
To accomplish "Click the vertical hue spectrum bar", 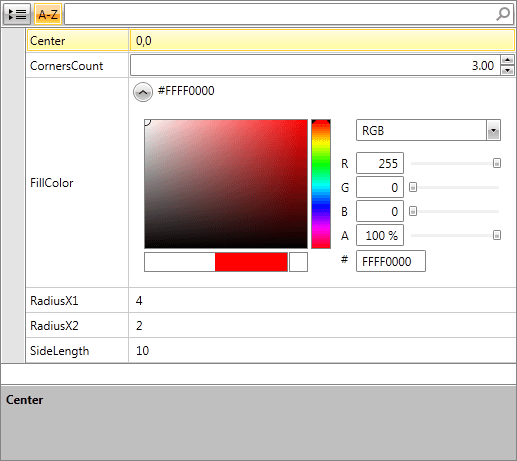I will [x=321, y=184].
